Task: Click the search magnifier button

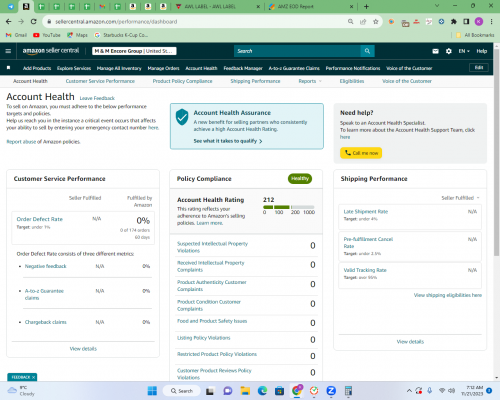Action: pyautogui.click(x=367, y=51)
